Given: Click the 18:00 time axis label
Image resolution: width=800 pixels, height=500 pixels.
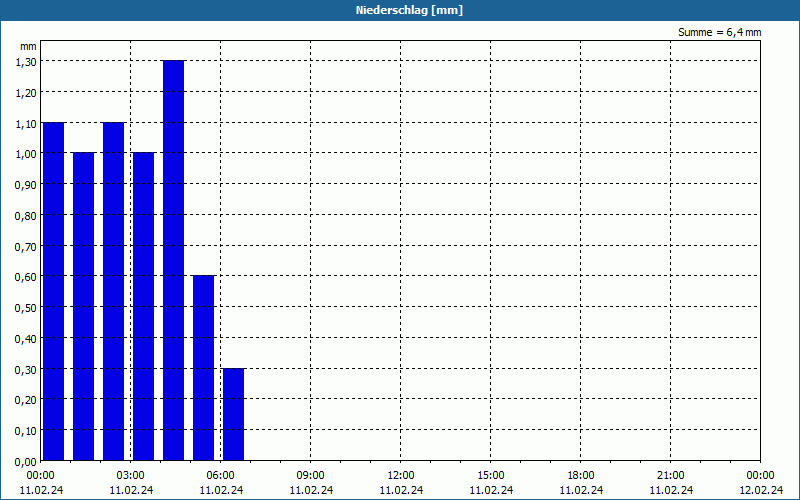Looking at the screenshot, I should click(x=581, y=476).
